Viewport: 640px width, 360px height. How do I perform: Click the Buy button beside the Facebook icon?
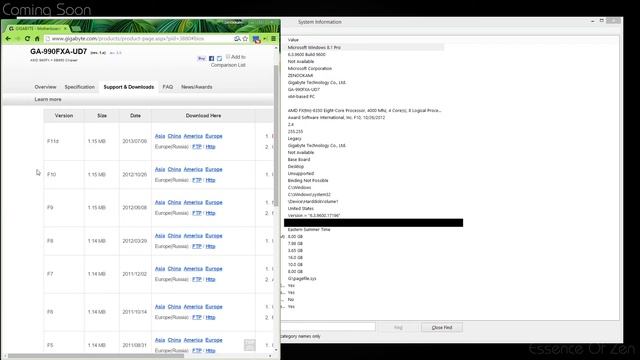[202, 59]
